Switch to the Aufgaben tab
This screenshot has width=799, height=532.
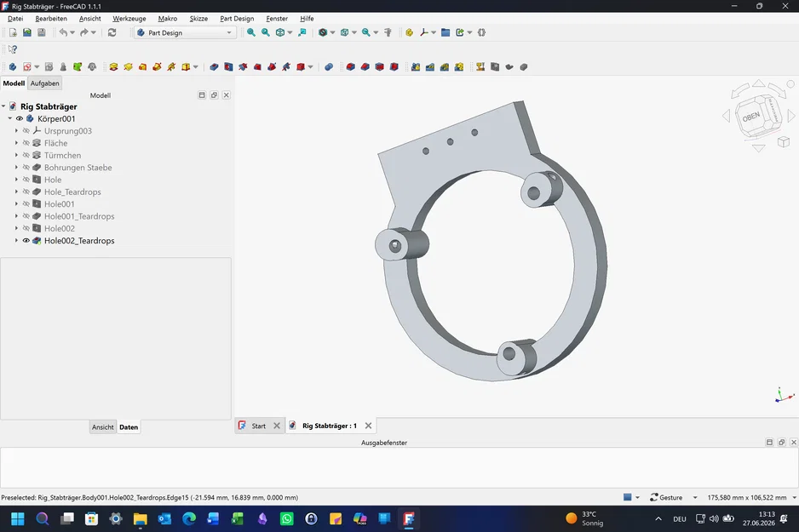pos(45,83)
